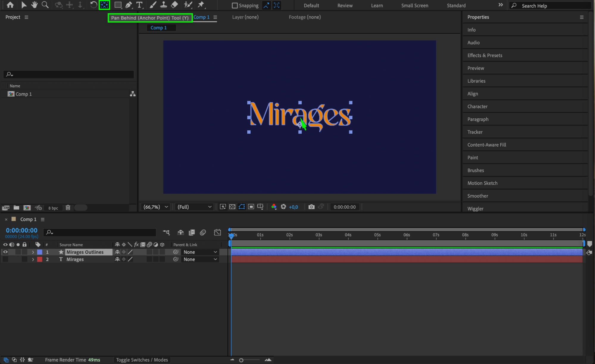Select the Hand tool
The image size is (595, 364).
[x=34, y=5]
